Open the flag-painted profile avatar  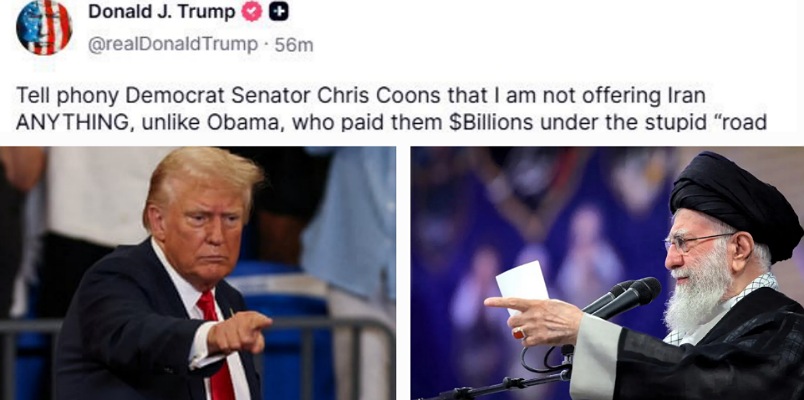point(44,27)
